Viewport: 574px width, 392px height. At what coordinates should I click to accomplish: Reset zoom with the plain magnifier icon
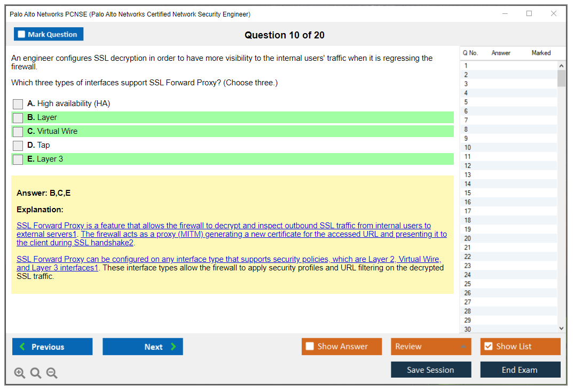tap(36, 373)
